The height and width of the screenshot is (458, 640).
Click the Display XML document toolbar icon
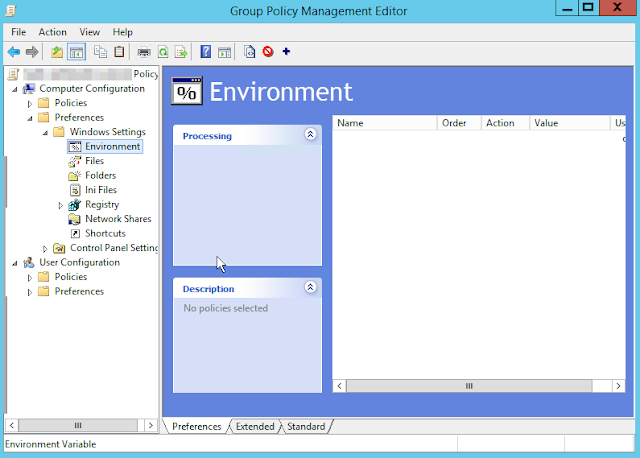click(249, 52)
